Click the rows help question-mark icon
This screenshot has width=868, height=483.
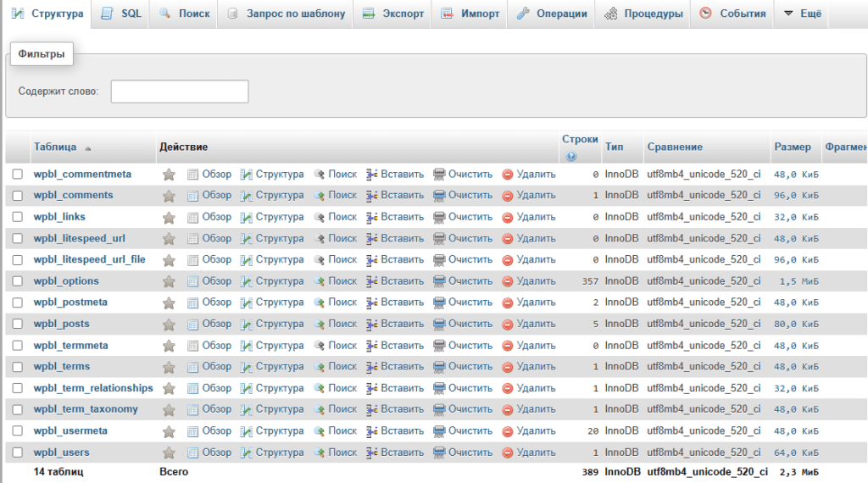coord(571,157)
